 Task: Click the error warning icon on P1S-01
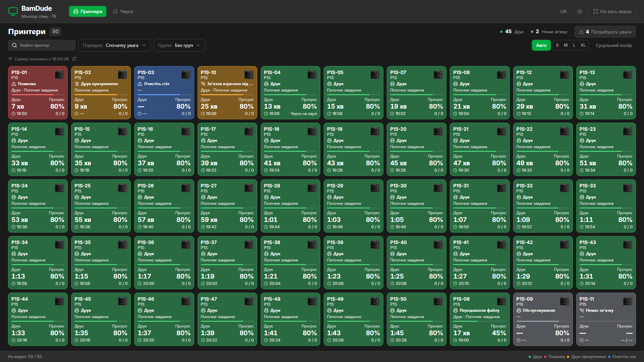click(x=14, y=84)
